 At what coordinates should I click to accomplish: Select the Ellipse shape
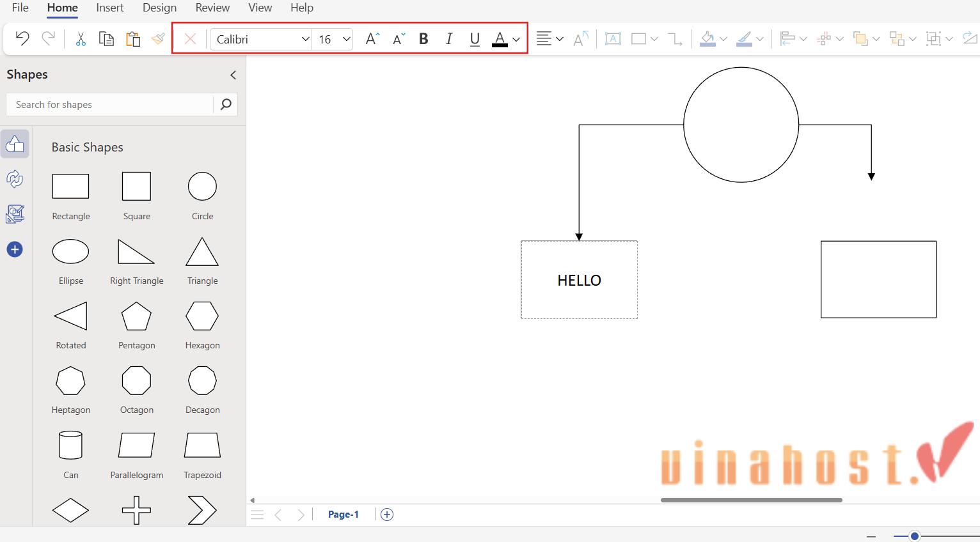(x=70, y=251)
